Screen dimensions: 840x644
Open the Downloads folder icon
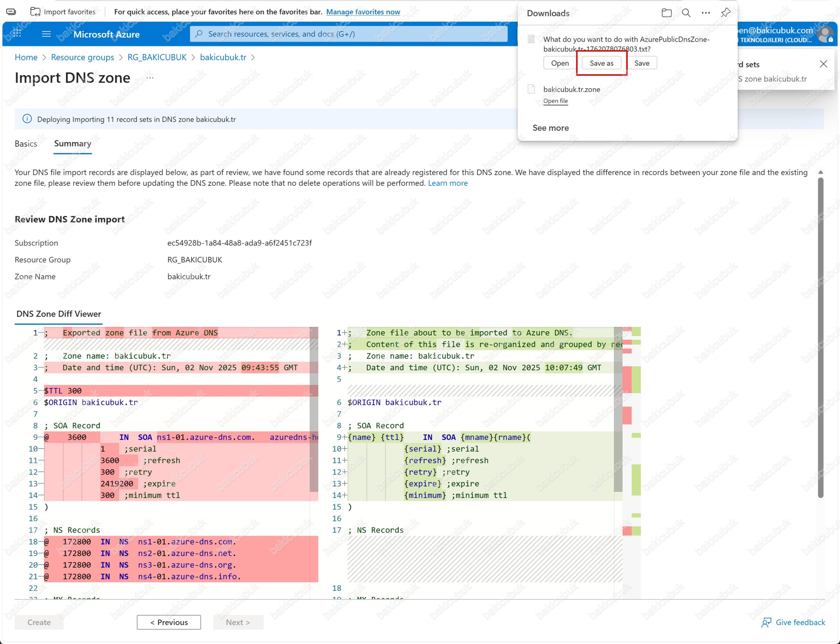click(x=666, y=13)
